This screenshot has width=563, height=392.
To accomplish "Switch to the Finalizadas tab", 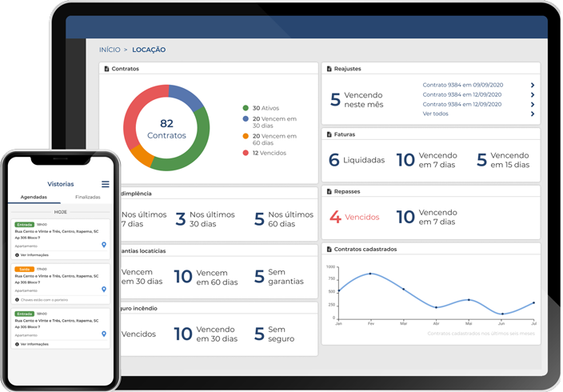I will (x=88, y=197).
